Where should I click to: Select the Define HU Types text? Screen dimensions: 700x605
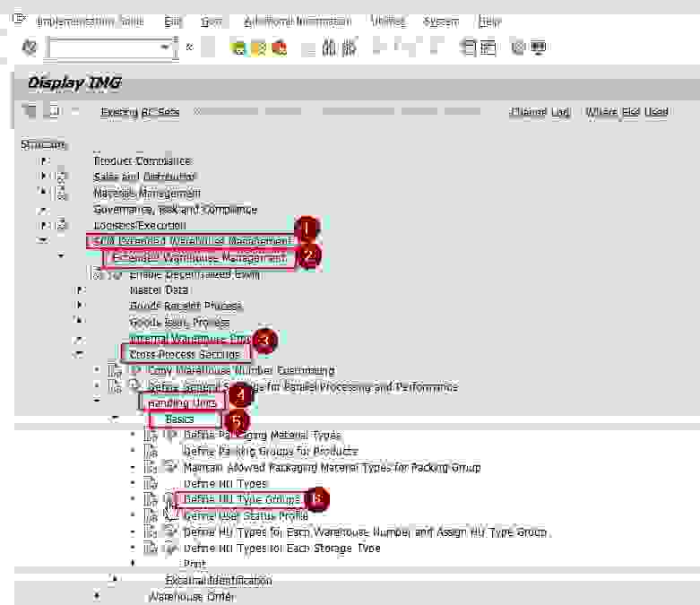click(x=226, y=484)
